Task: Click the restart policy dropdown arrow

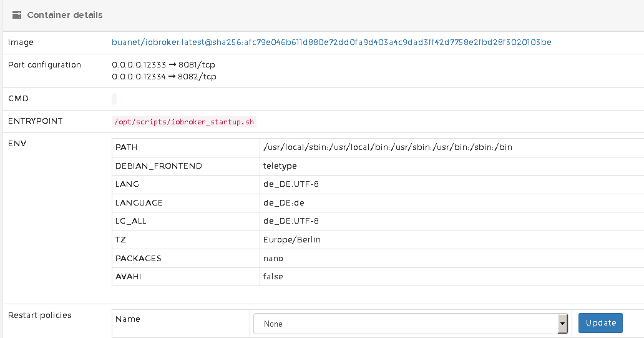Action: (x=562, y=324)
